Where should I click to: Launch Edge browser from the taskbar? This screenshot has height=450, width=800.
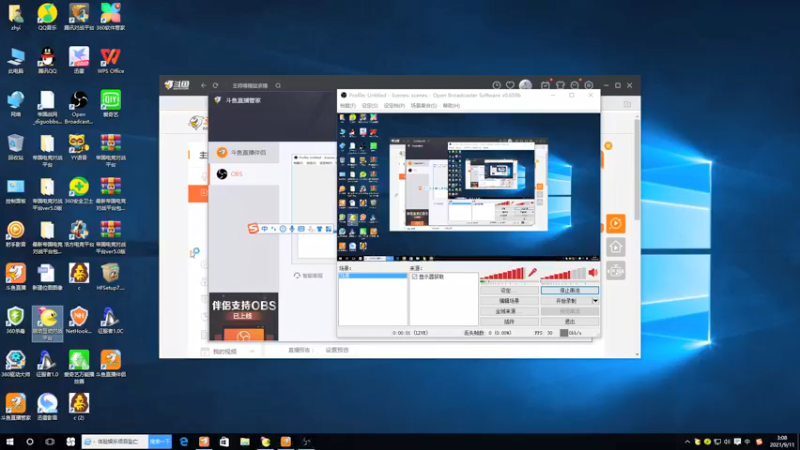coord(184,442)
